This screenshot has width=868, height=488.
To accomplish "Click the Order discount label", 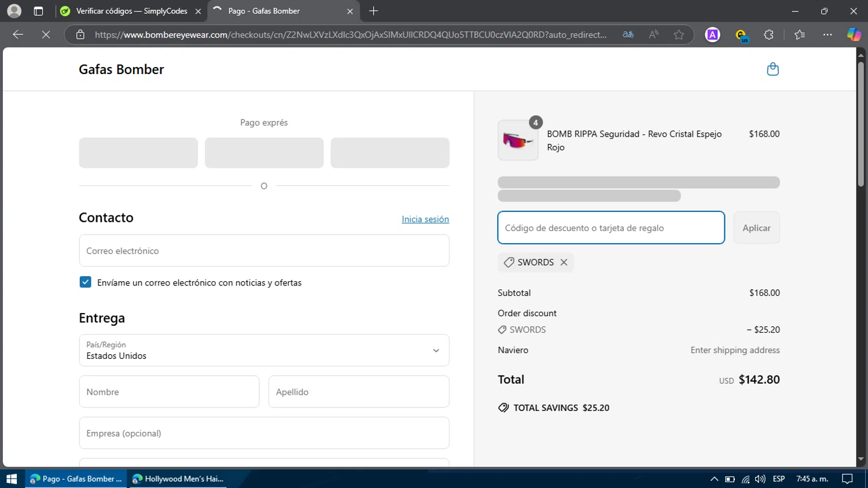I will point(527,313).
